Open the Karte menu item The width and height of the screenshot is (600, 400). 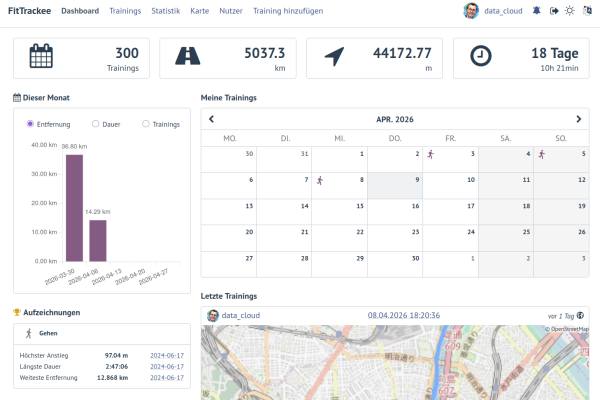point(200,11)
